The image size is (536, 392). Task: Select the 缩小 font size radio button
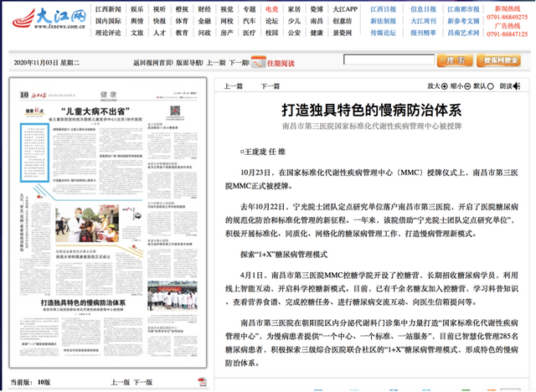(467, 85)
